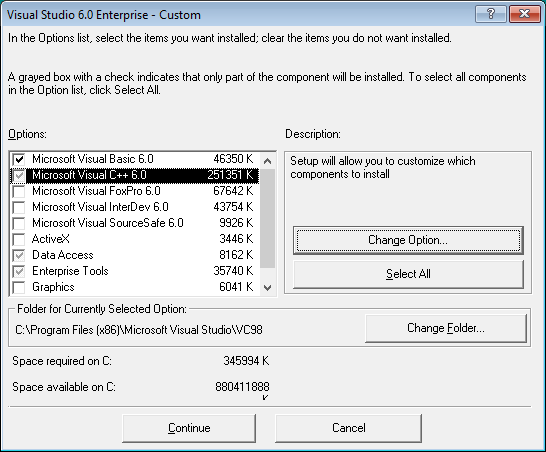Check the ActiveX option checkbox
Image resolution: width=546 pixels, height=452 pixels.
pyautogui.click(x=19, y=240)
